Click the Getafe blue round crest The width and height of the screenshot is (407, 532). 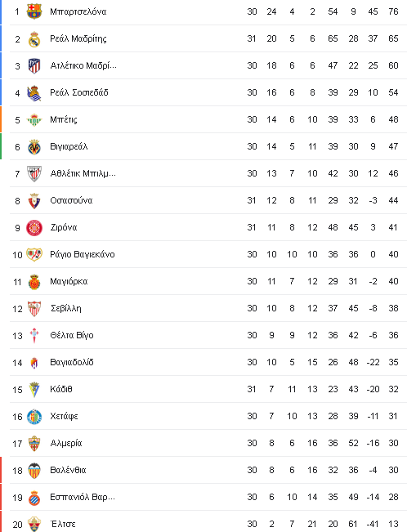34,416
